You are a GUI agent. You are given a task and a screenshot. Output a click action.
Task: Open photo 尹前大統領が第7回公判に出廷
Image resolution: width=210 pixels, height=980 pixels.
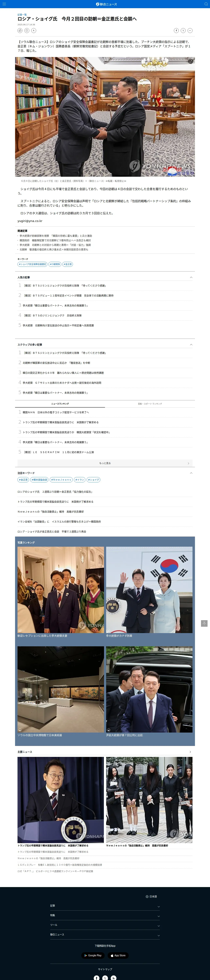[149, 689]
